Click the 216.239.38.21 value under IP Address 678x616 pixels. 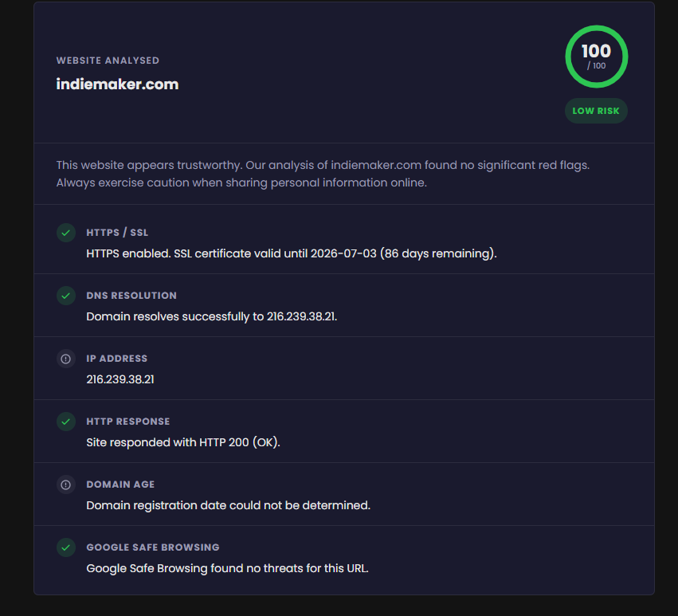pos(120,379)
